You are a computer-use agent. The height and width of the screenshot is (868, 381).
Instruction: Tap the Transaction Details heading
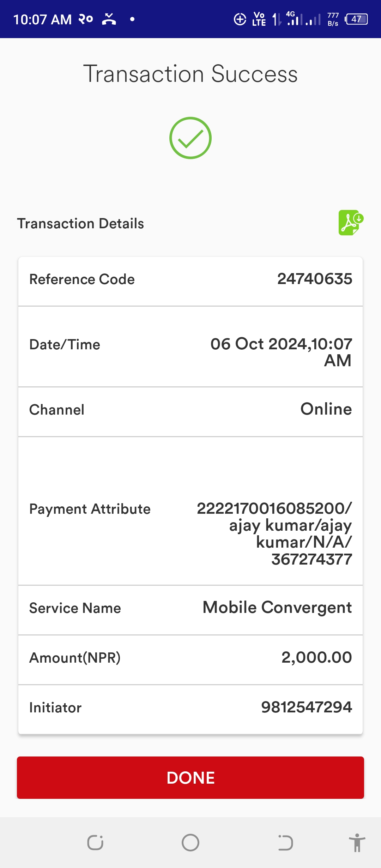click(x=80, y=224)
